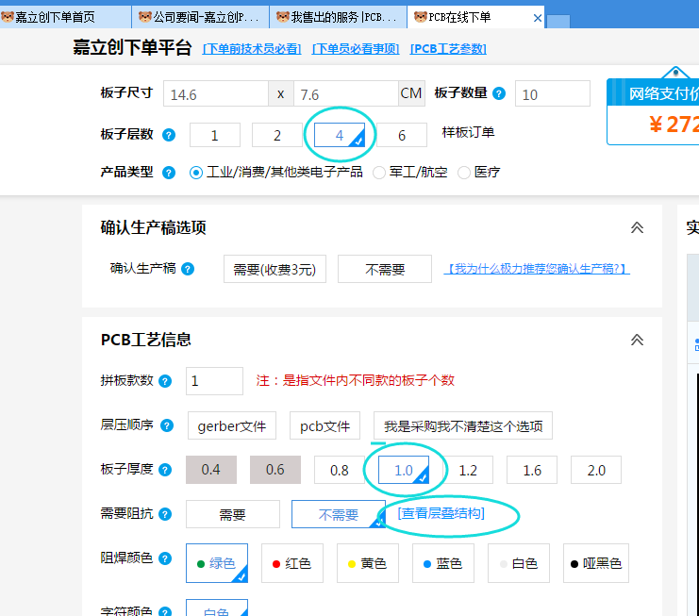699x616 pixels.
Task: Click board width field 7.6
Action: click(x=346, y=93)
